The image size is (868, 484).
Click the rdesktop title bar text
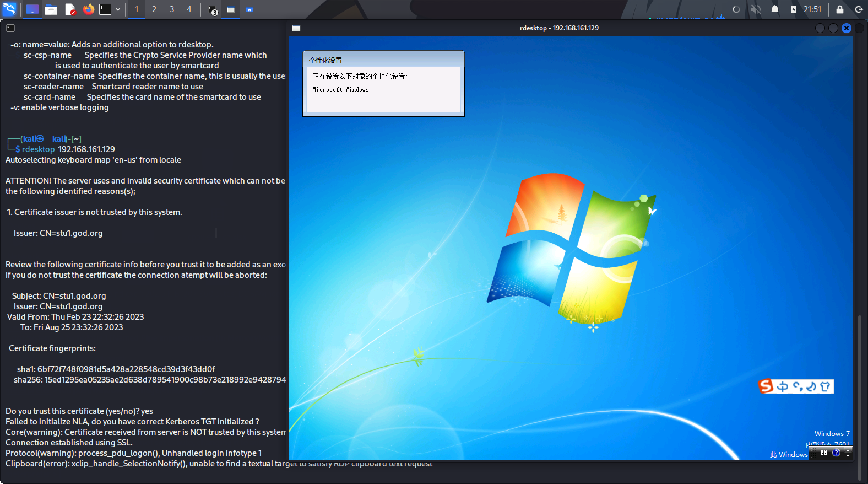click(559, 28)
